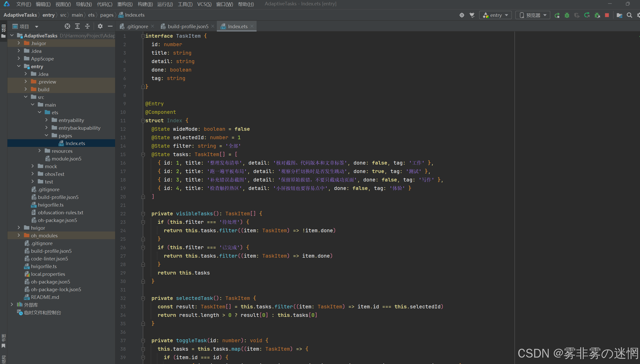This screenshot has height=364, width=640.
Task: Expand the .hvigor folder
Action: click(x=19, y=43)
